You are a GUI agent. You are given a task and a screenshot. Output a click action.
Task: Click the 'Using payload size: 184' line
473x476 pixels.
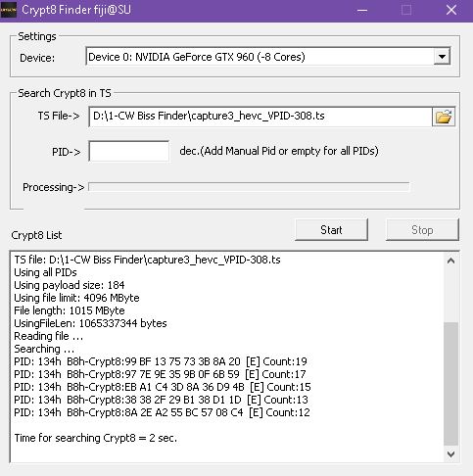(70, 285)
